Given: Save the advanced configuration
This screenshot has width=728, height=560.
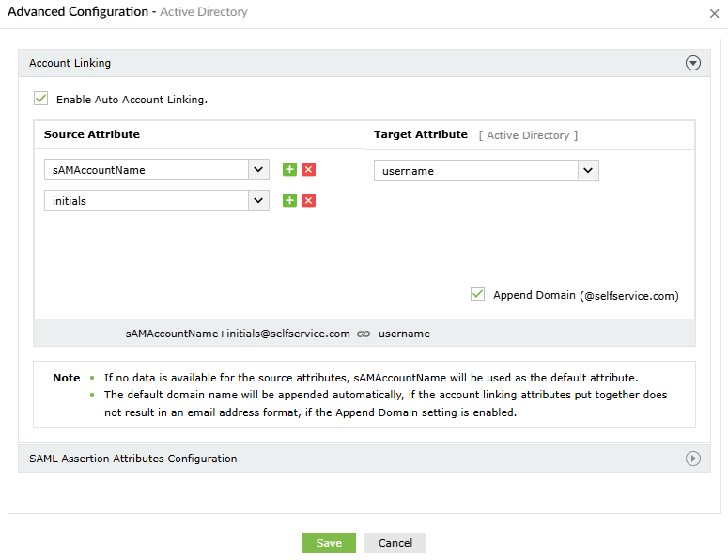Looking at the screenshot, I should (329, 543).
